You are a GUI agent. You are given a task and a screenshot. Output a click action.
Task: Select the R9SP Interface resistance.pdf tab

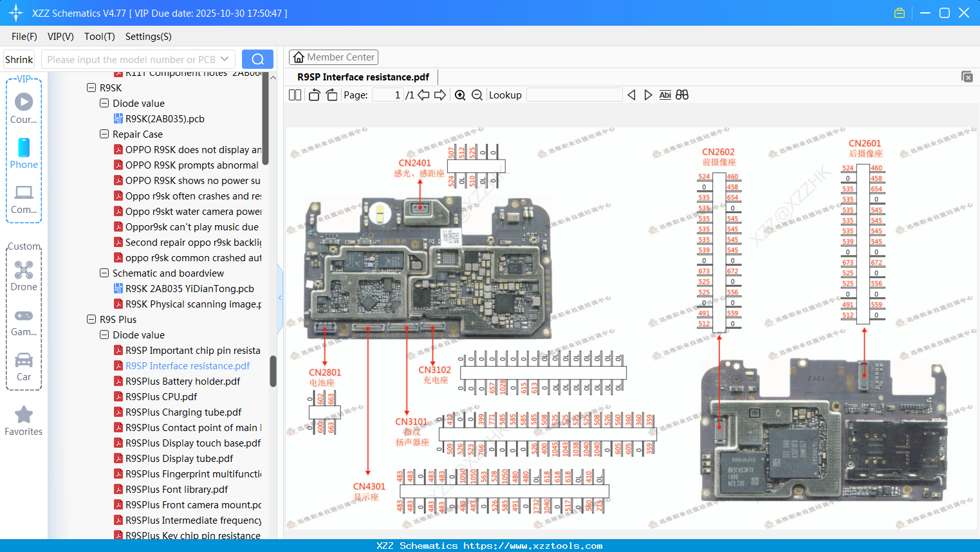click(363, 77)
